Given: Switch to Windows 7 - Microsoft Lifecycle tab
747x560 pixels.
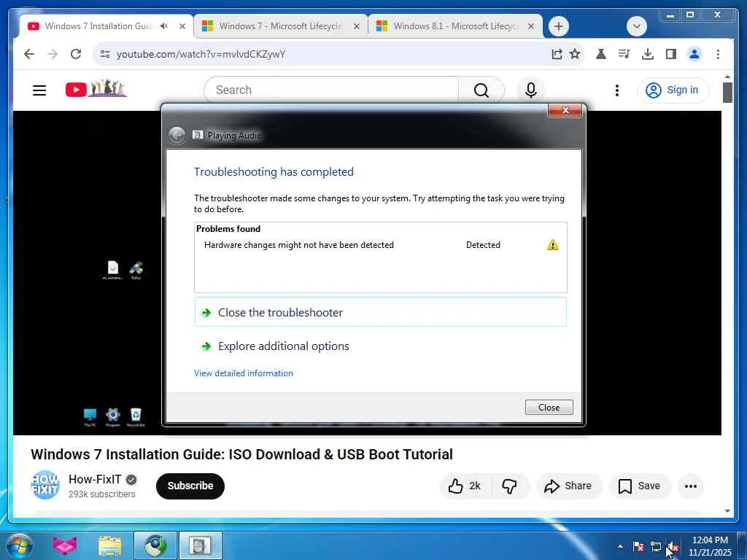Looking at the screenshot, I should click(280, 26).
